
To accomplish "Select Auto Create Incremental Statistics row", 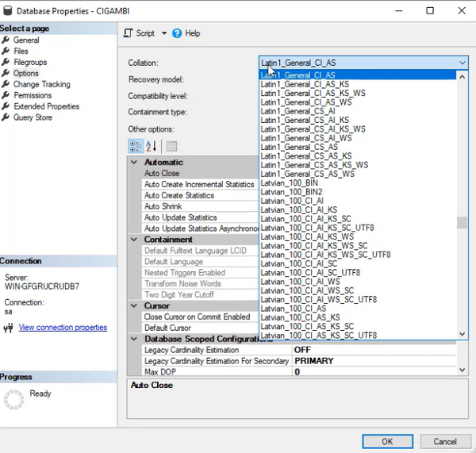I will tap(201, 184).
